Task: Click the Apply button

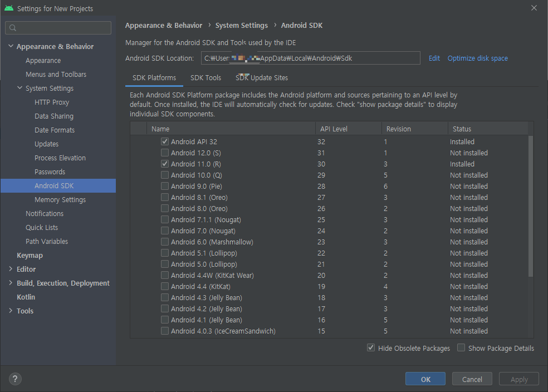Action: [519, 379]
